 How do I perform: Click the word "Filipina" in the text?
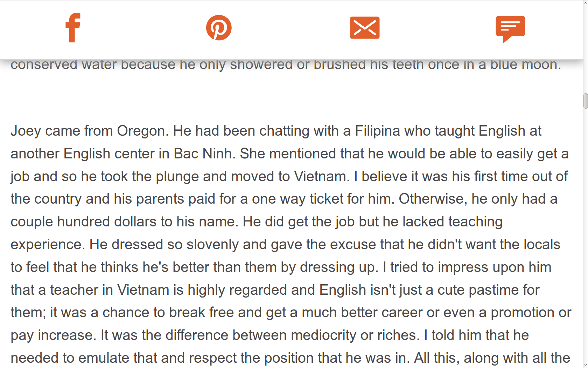tap(377, 131)
